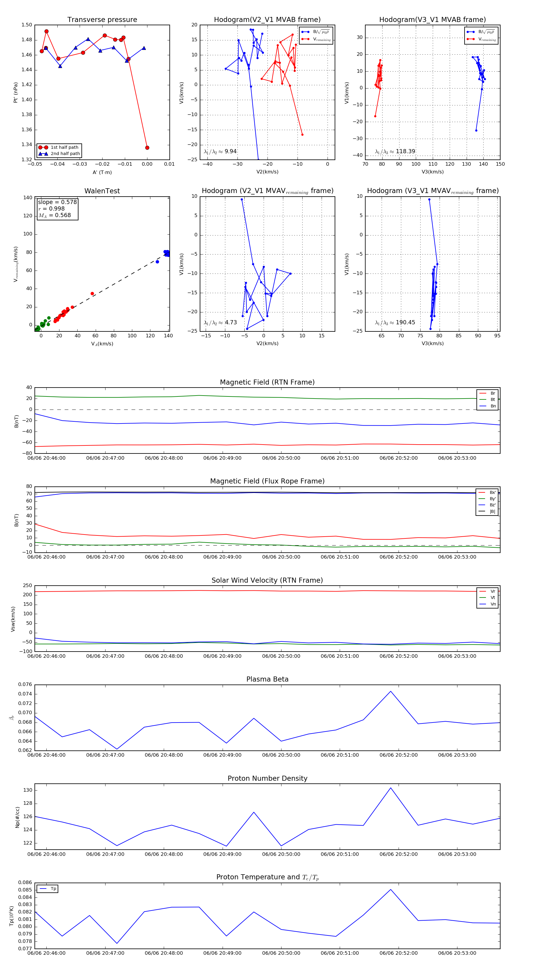
Task: Click the 'Np(#/cc)' y-axis label
Action: pos(17,817)
